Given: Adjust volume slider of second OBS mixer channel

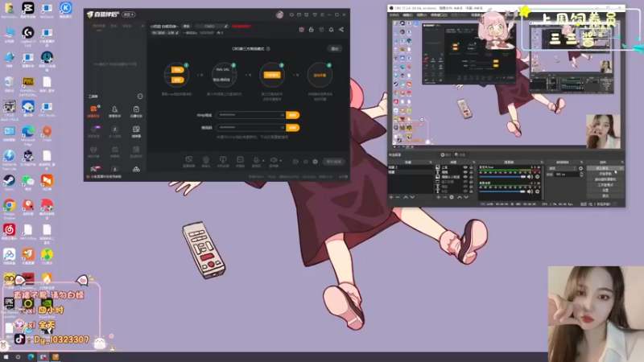Looking at the screenshot, I should 504,191.
